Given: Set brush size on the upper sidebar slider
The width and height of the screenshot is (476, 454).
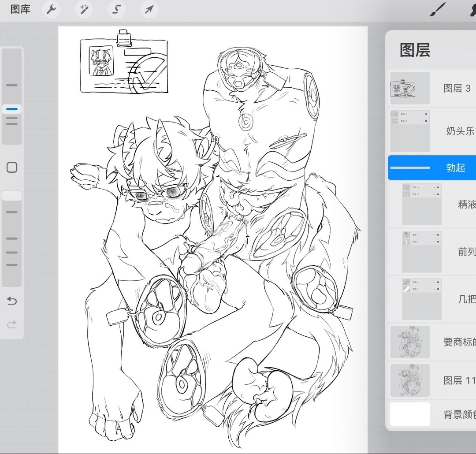Looking at the screenshot, I should [x=12, y=96].
